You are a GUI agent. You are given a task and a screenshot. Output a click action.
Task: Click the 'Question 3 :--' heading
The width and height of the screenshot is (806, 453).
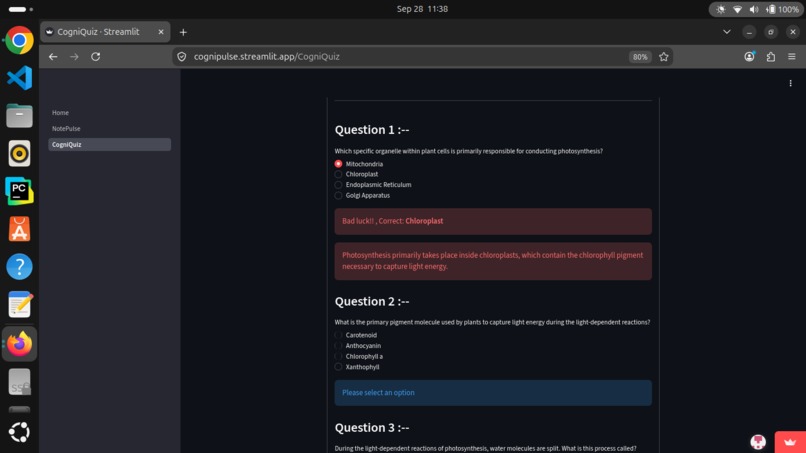pos(372,427)
